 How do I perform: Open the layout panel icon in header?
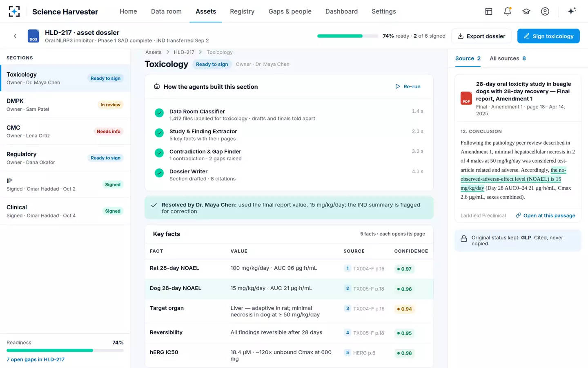coord(489,11)
